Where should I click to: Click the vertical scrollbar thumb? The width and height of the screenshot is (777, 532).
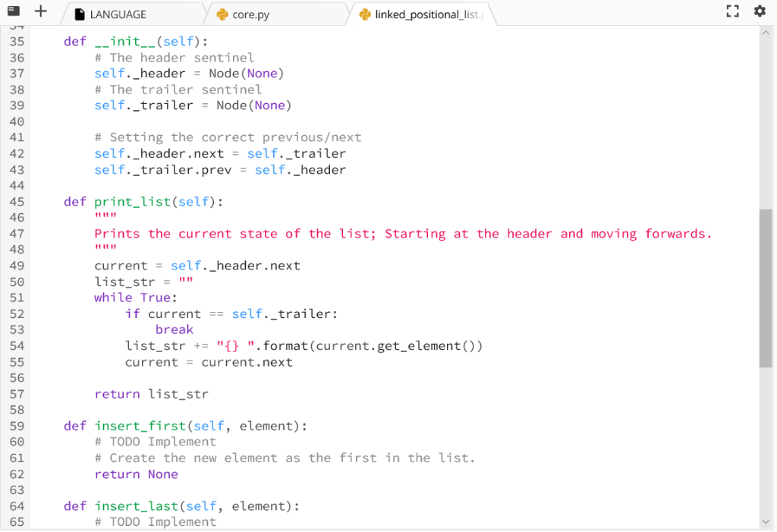click(x=766, y=288)
